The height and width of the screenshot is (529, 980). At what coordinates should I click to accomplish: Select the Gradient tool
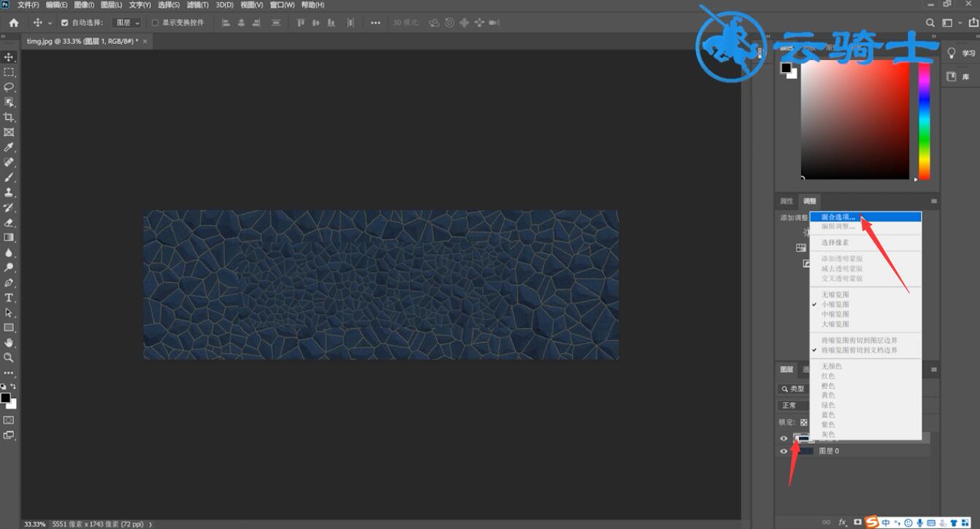click(9, 237)
